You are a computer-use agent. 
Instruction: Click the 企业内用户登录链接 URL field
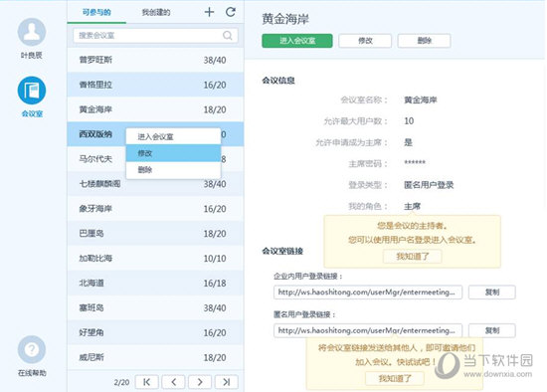368,293
